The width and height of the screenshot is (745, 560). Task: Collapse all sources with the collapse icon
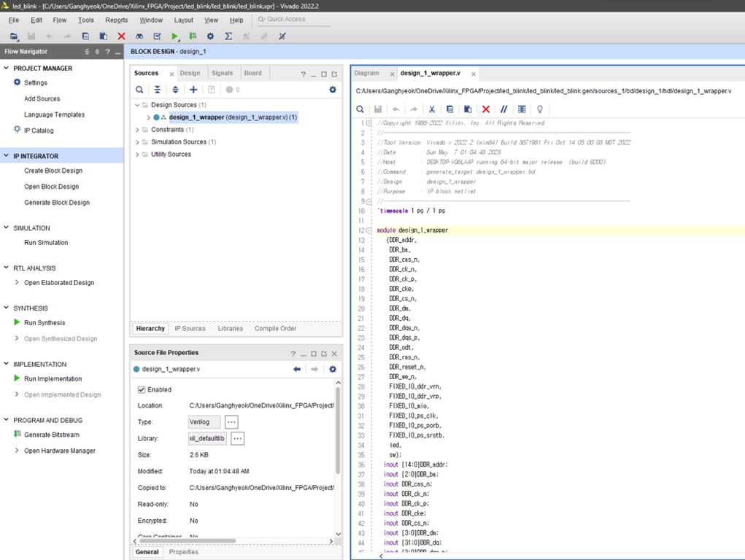click(x=157, y=90)
